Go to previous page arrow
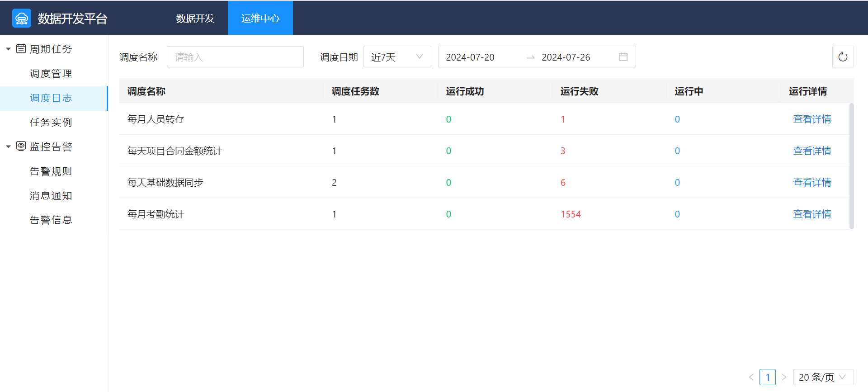Image resolution: width=868 pixels, height=392 pixels. [x=751, y=377]
